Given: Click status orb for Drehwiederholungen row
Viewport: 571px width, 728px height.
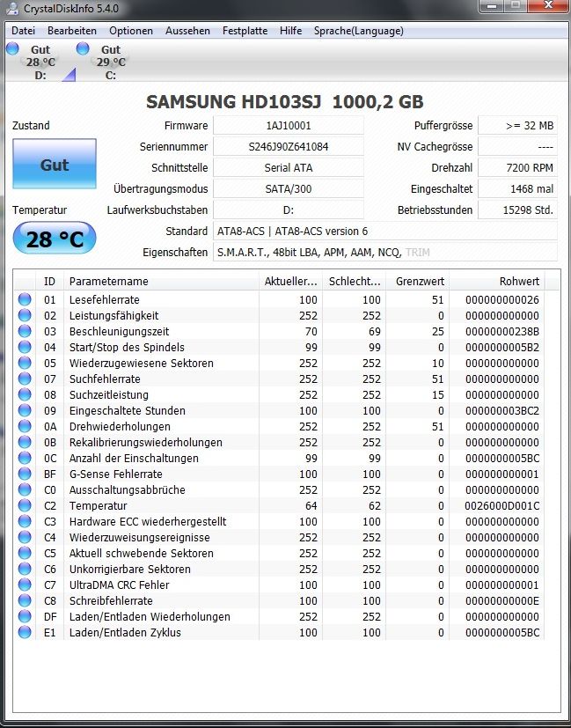Looking at the screenshot, I should (25, 426).
